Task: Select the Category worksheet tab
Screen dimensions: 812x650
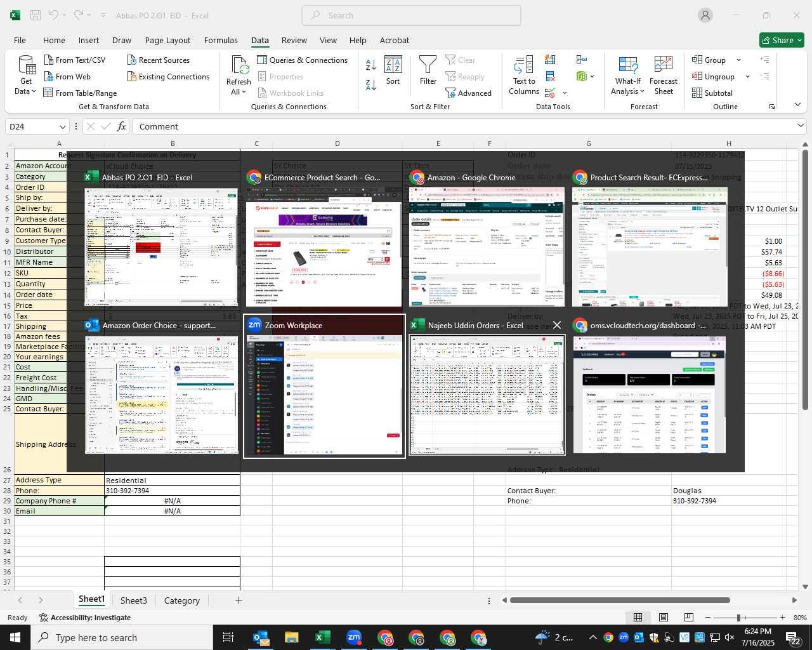Action: 182,600
